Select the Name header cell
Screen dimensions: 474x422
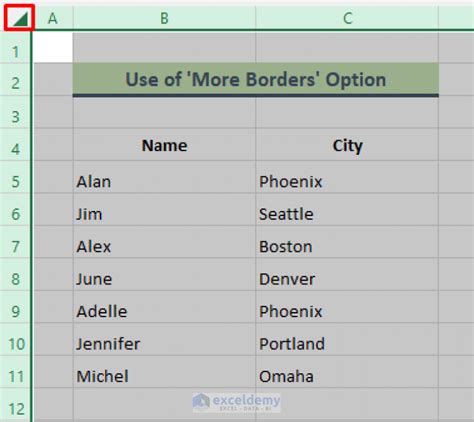coord(164,145)
